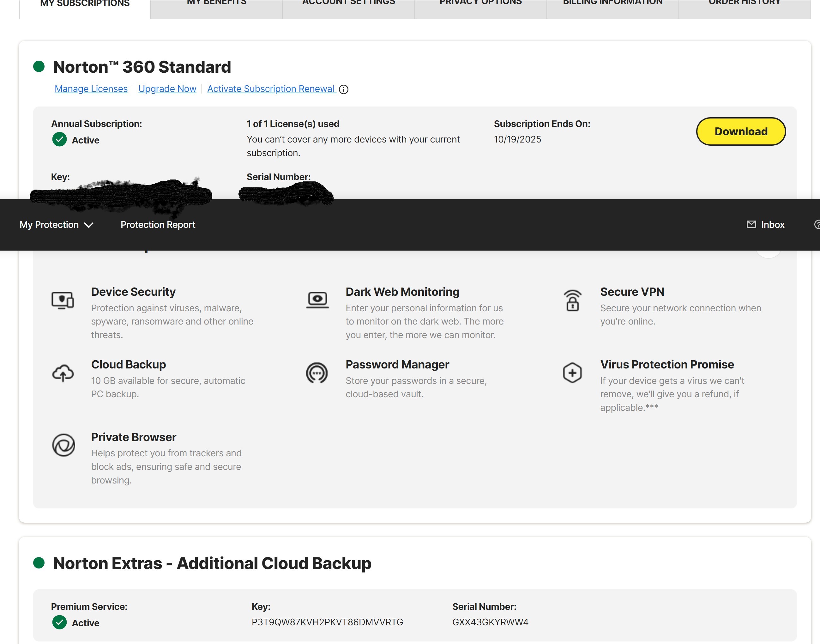
Task: Click the Norton Extras - Additional Cloud Backup title
Action: 212,563
